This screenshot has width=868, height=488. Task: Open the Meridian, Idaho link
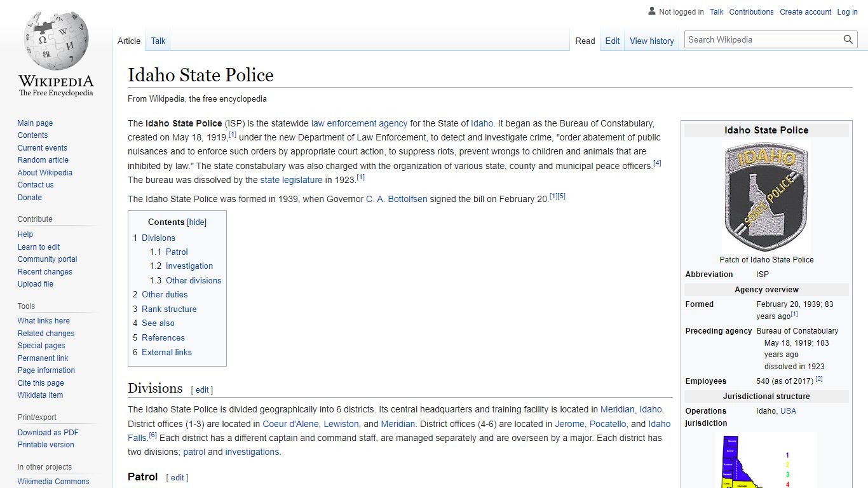[631, 410]
